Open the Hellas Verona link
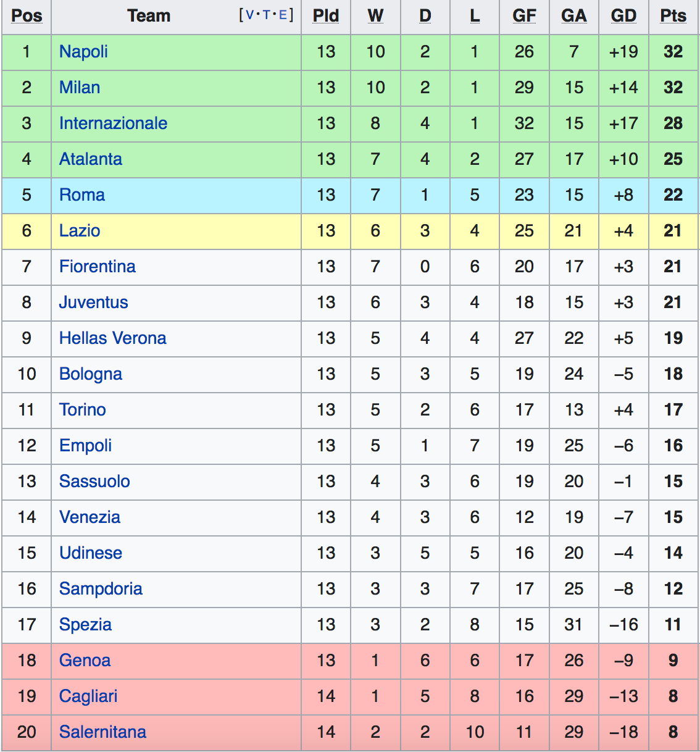This screenshot has width=700, height=752. (113, 338)
